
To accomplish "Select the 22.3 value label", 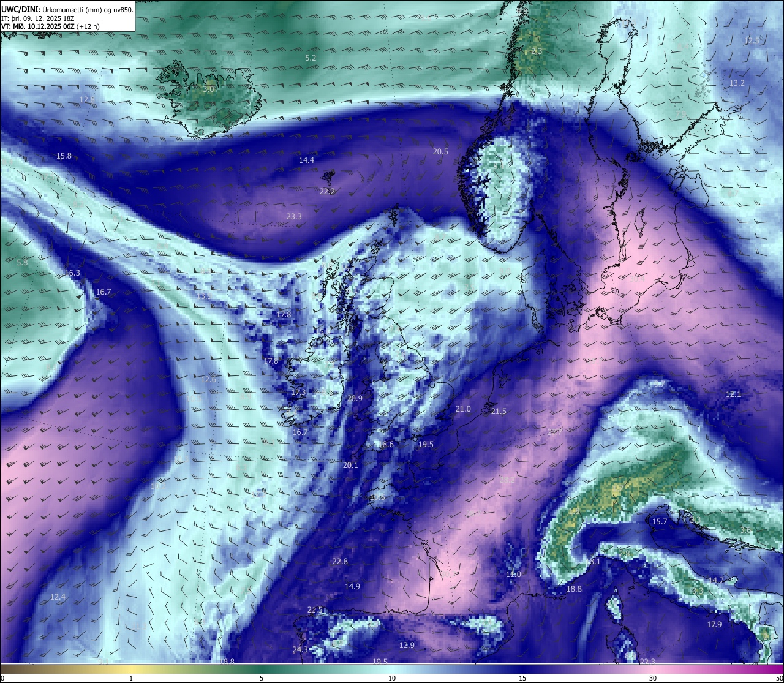I will pyautogui.click(x=647, y=662).
